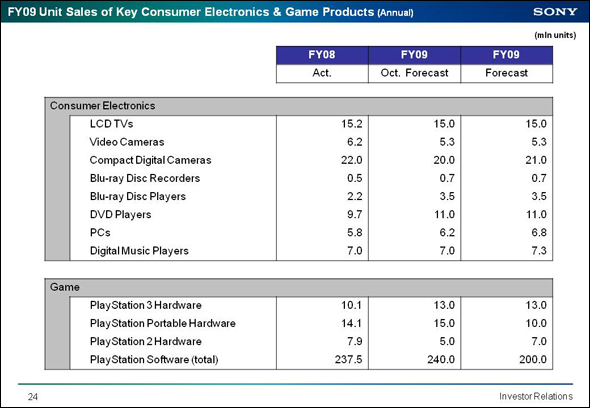Click the FY08 column header

click(x=322, y=55)
